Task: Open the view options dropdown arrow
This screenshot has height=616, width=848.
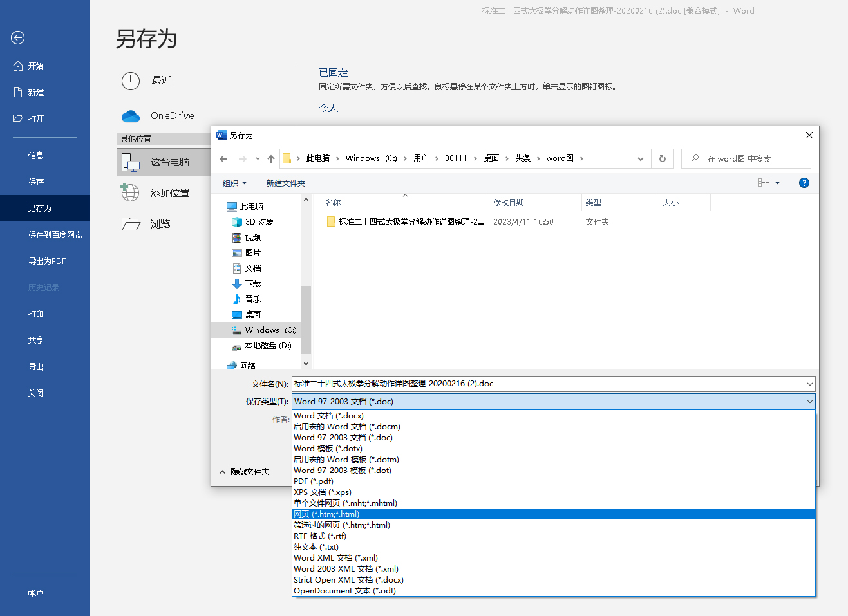Action: [x=777, y=183]
